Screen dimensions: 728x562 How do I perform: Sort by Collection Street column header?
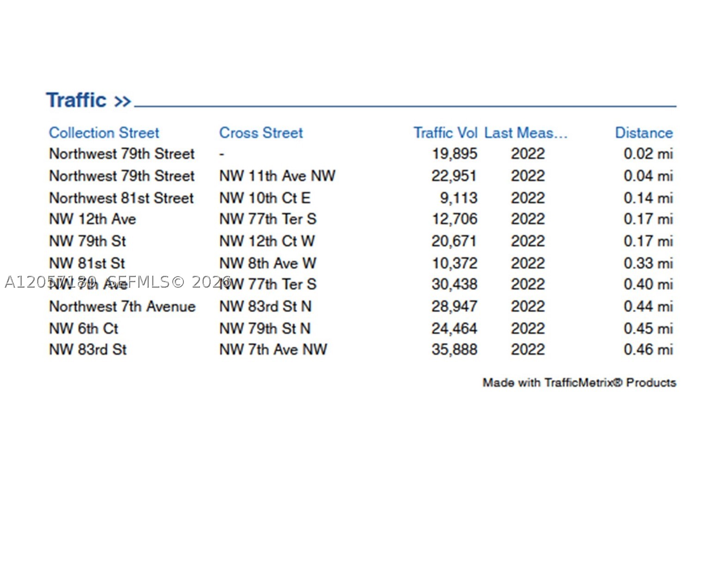[104, 133]
